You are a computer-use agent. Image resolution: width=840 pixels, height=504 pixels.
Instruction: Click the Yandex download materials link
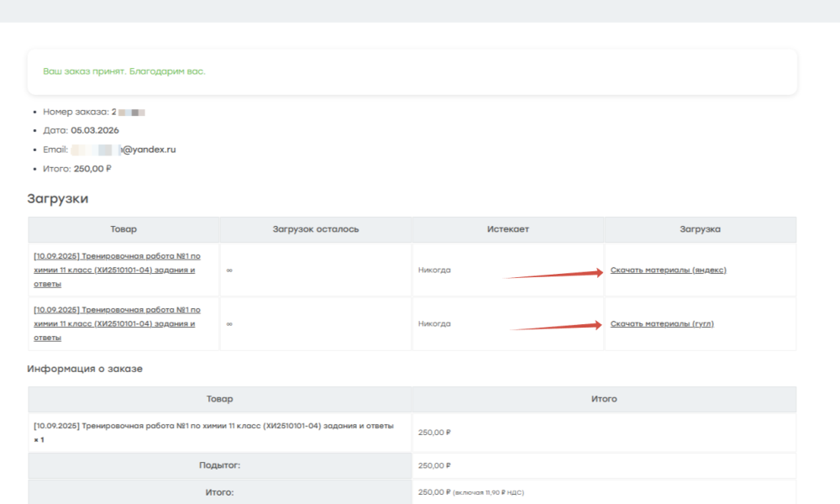coord(668,270)
